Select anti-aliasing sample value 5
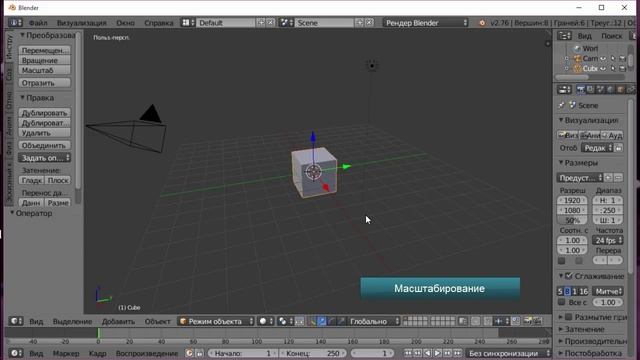Viewport: 640px width, 360px height. coord(560,291)
